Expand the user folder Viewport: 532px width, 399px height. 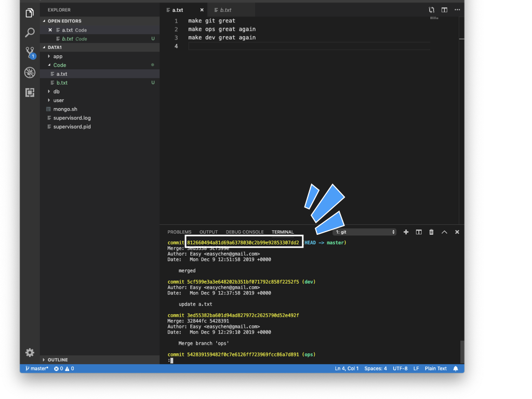(x=100, y=100)
